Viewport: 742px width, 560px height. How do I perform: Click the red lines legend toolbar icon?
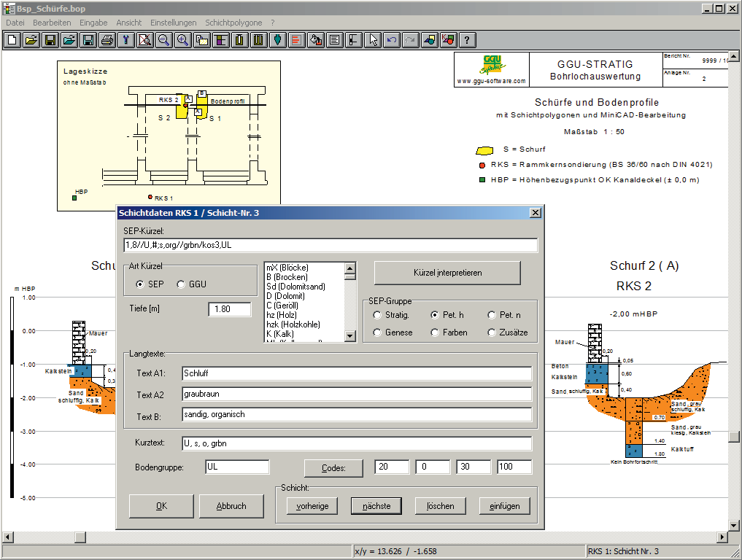[296, 40]
